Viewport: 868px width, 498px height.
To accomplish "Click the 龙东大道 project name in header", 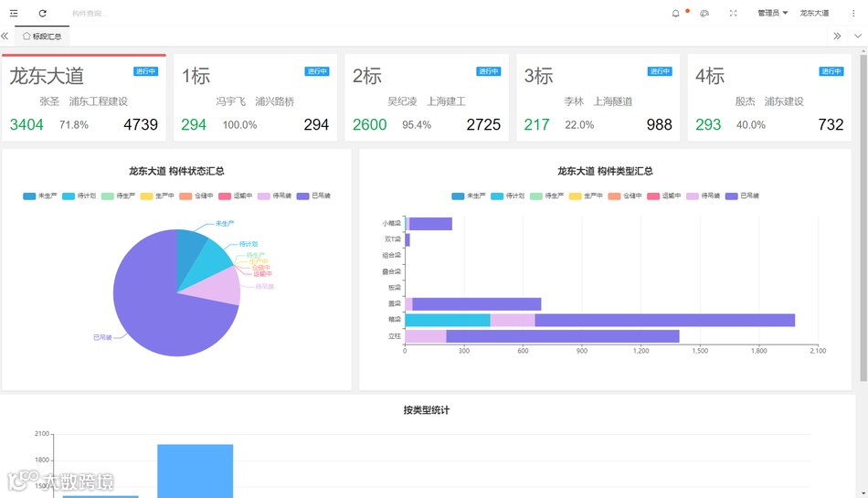I will tap(814, 14).
